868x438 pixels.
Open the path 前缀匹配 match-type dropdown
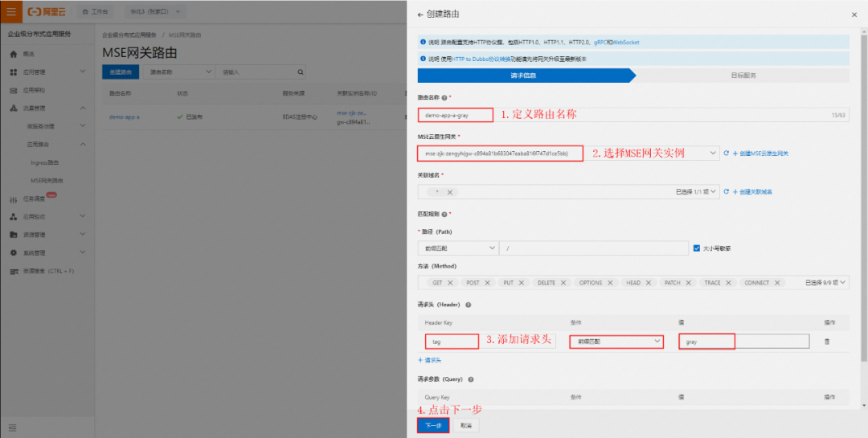click(x=457, y=248)
